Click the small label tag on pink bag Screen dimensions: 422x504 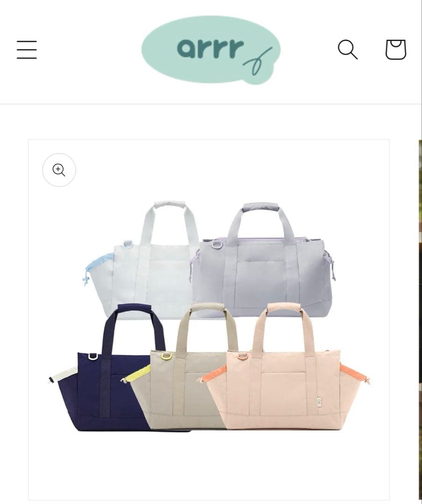pos(319,402)
